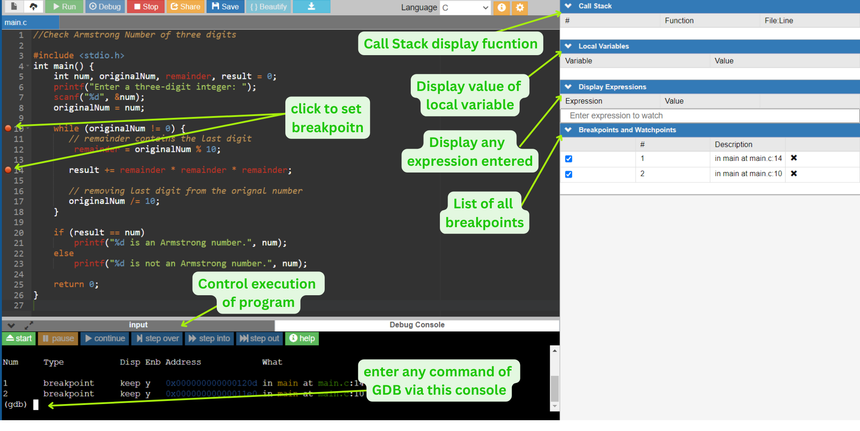The width and height of the screenshot is (860, 431).
Task: Click the 'Function' column header in Call Stack
Action: (x=679, y=20)
